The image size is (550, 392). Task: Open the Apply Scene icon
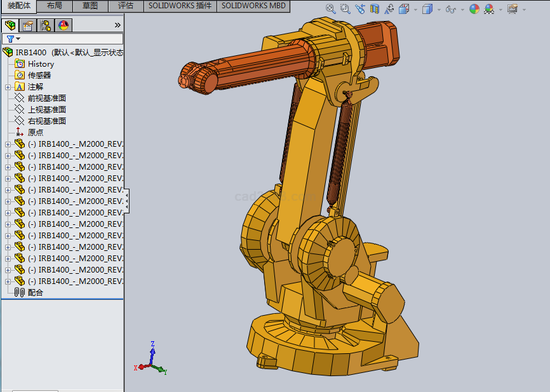pos(489,9)
